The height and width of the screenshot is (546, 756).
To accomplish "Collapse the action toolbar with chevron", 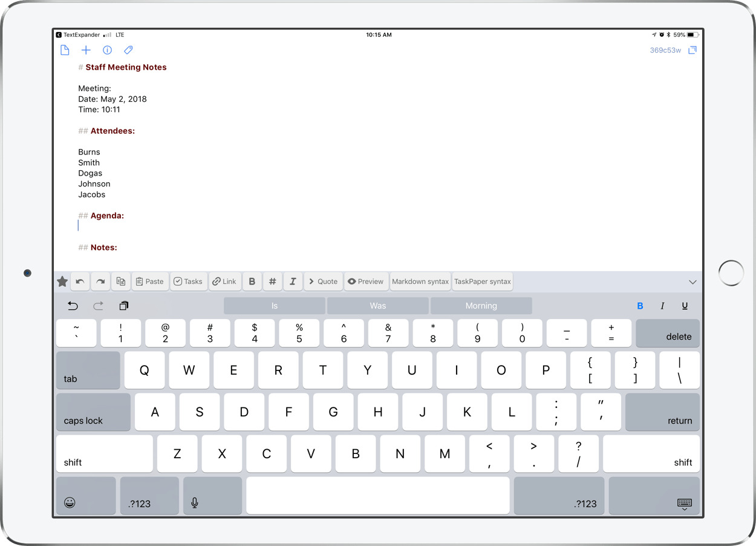I will pyautogui.click(x=692, y=282).
